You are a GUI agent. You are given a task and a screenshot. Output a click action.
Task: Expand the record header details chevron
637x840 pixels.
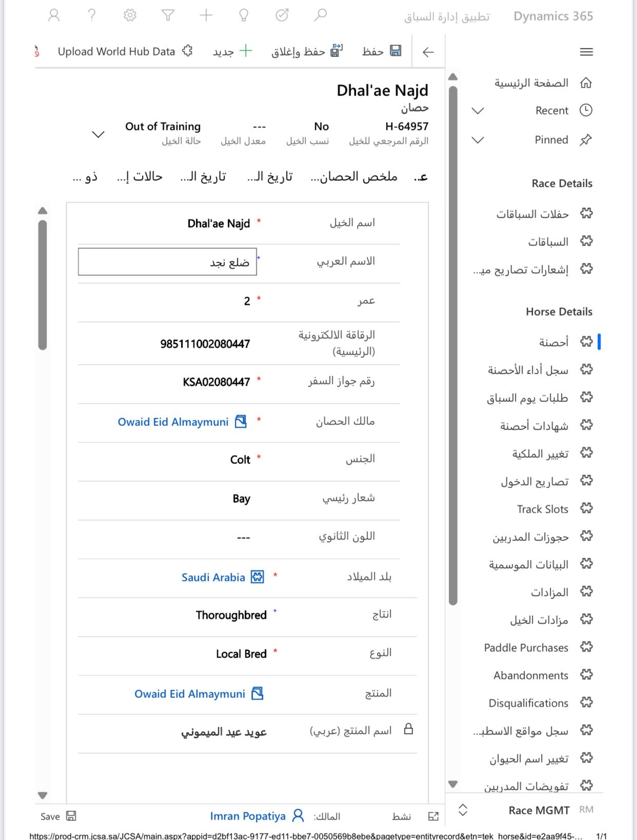(x=98, y=134)
